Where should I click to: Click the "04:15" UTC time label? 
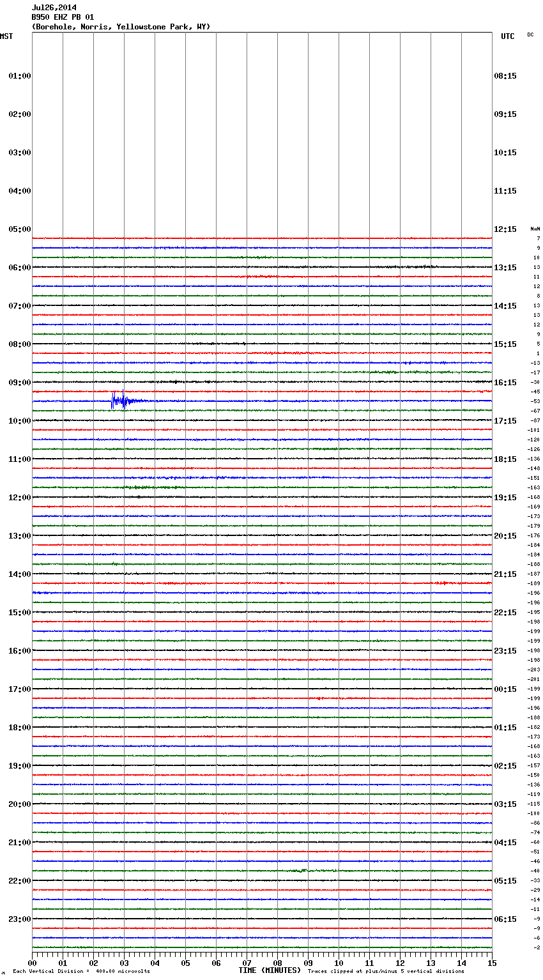click(505, 843)
